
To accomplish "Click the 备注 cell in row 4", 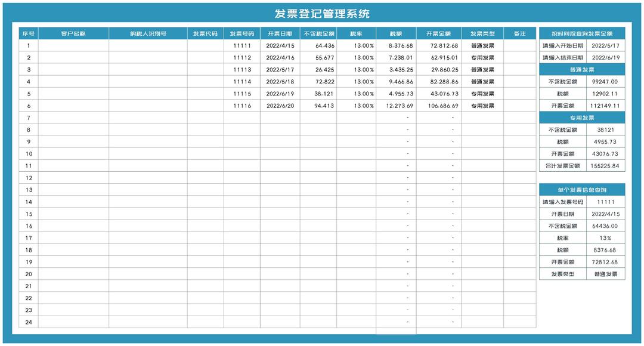I will coord(519,81).
